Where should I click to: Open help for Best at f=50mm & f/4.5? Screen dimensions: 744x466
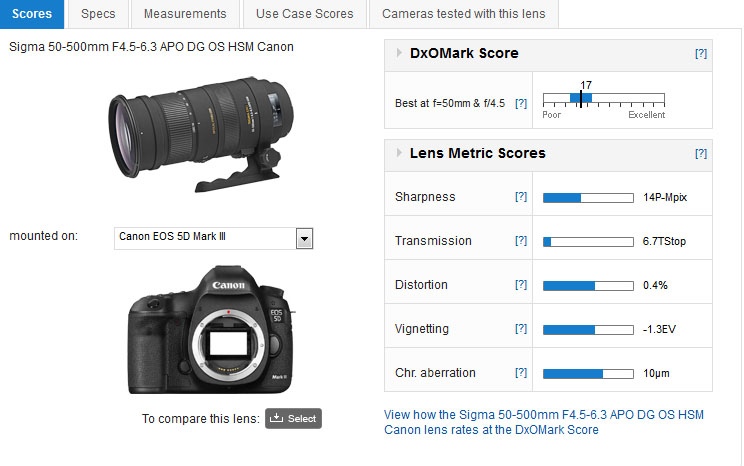[x=521, y=103]
